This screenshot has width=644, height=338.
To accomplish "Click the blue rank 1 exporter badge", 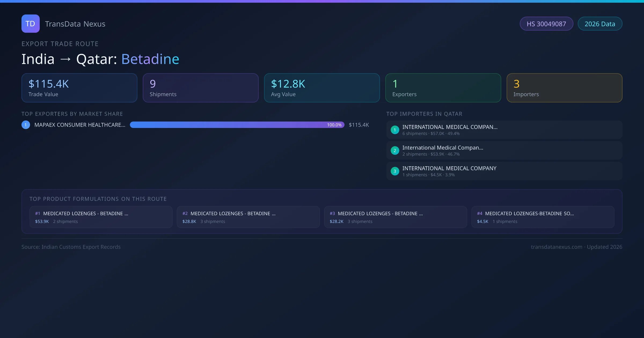I will pos(26,125).
